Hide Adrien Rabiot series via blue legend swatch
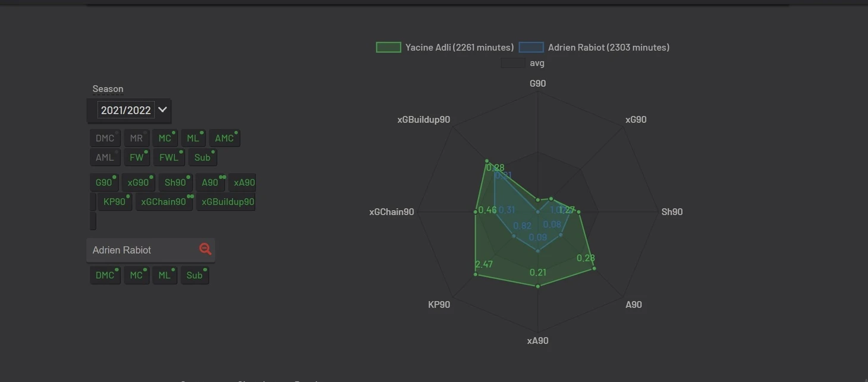This screenshot has width=868, height=382. pyautogui.click(x=531, y=47)
